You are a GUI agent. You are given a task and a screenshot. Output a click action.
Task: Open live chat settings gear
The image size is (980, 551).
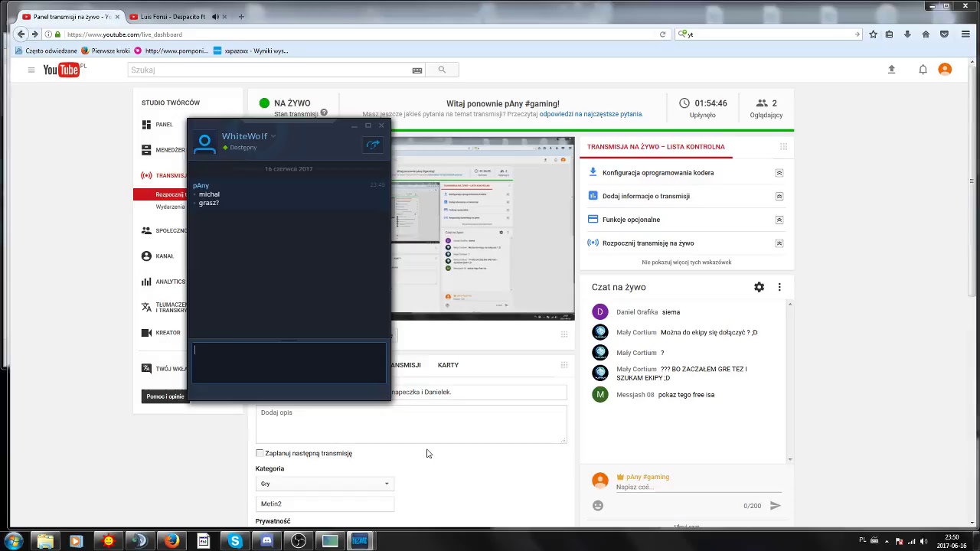(x=759, y=287)
